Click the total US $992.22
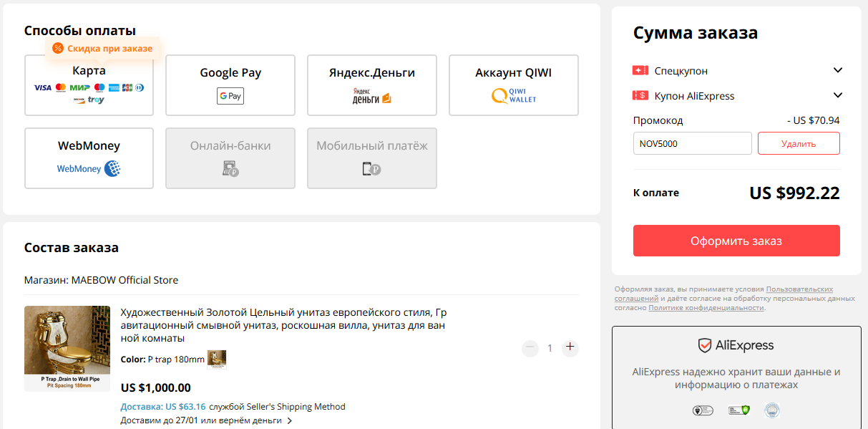868x429 pixels. click(x=794, y=193)
